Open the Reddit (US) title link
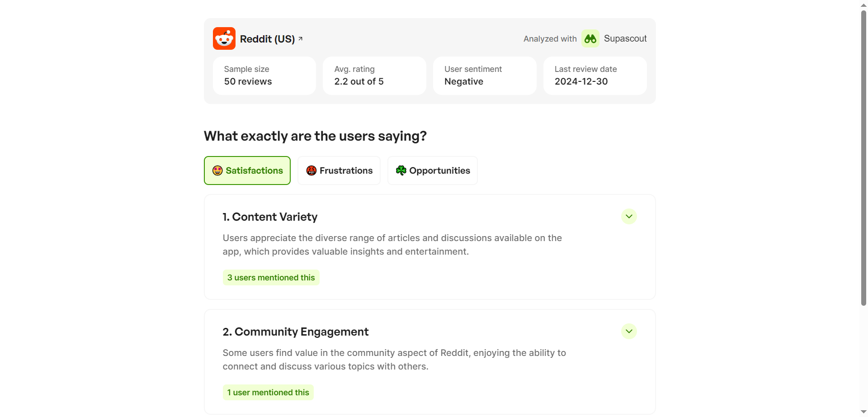The height and width of the screenshot is (417, 868). (267, 39)
